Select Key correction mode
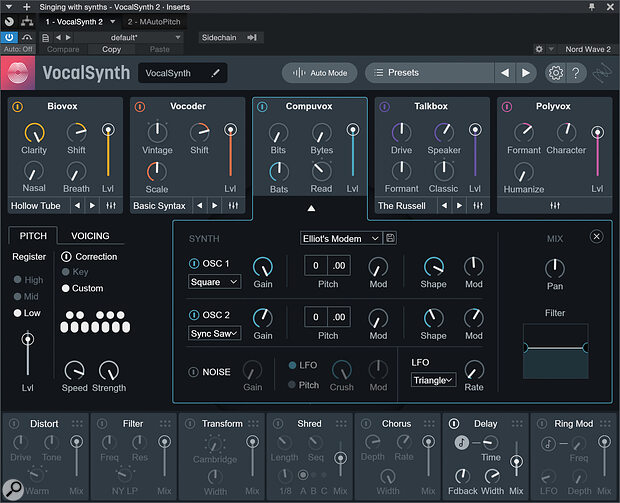 tap(66, 272)
